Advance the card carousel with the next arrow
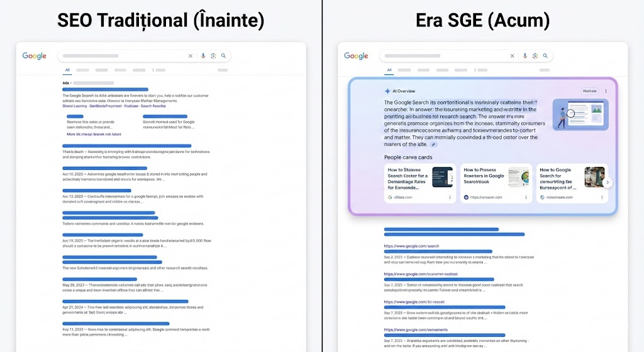This screenshot has width=644, height=352. 608,183
